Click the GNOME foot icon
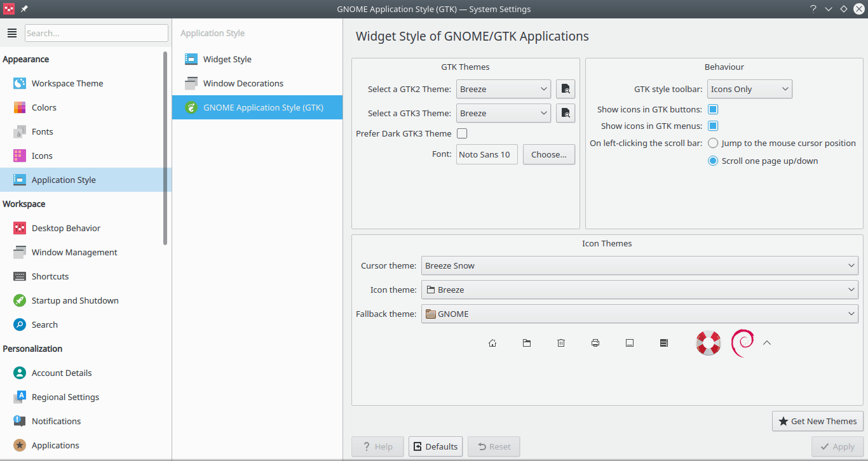The width and height of the screenshot is (868, 461). coord(191,107)
